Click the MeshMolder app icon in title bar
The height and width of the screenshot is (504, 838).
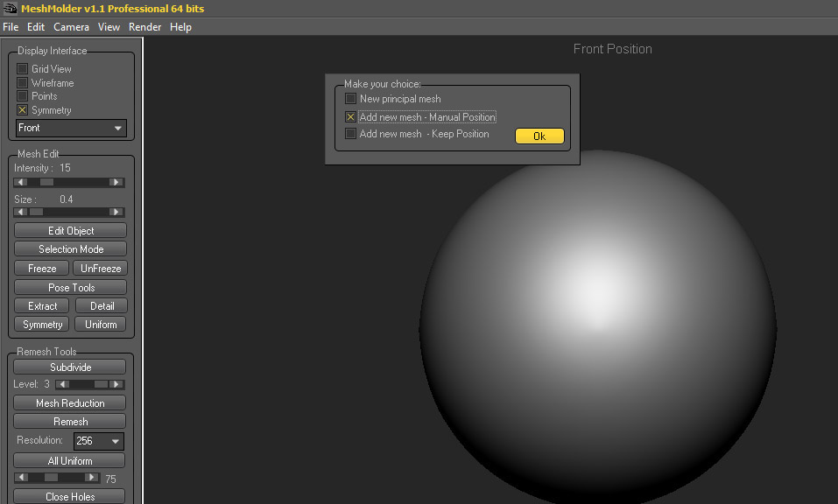[x=10, y=8]
